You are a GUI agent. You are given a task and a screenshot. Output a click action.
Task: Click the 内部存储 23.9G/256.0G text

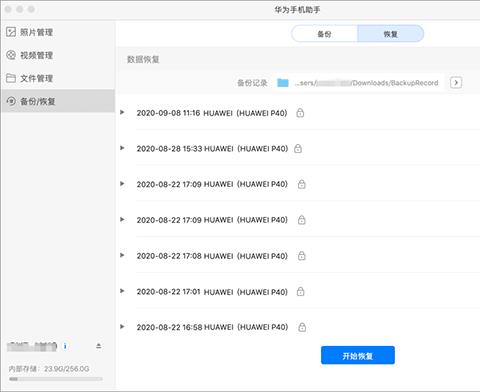(49, 369)
